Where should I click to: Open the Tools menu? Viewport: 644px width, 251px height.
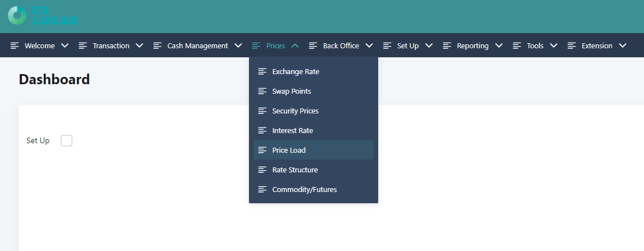click(x=534, y=46)
